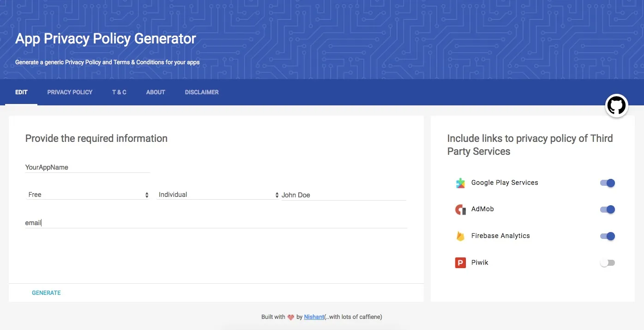Image resolution: width=644 pixels, height=330 pixels.
Task: Click the AdMob icon
Action: click(460, 209)
